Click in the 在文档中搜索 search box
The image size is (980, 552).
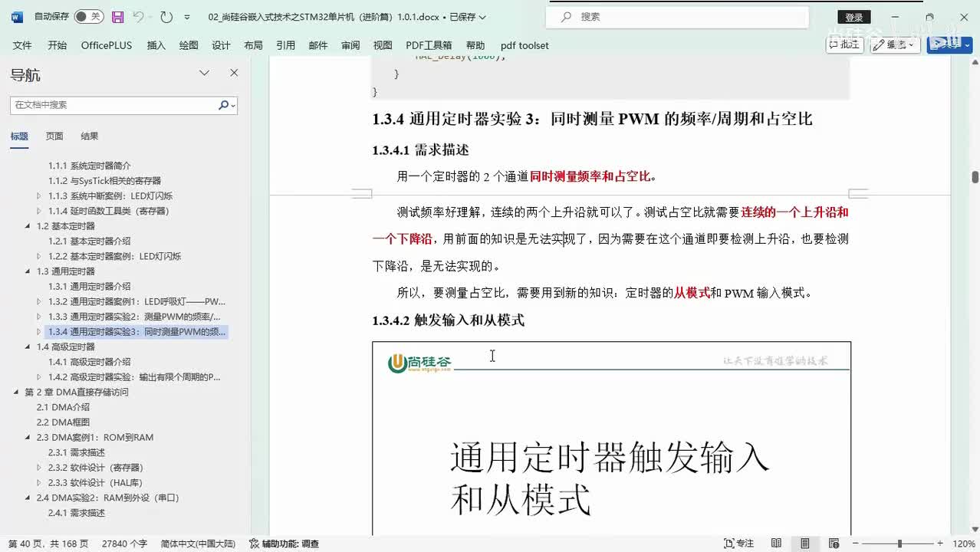pyautogui.click(x=113, y=105)
